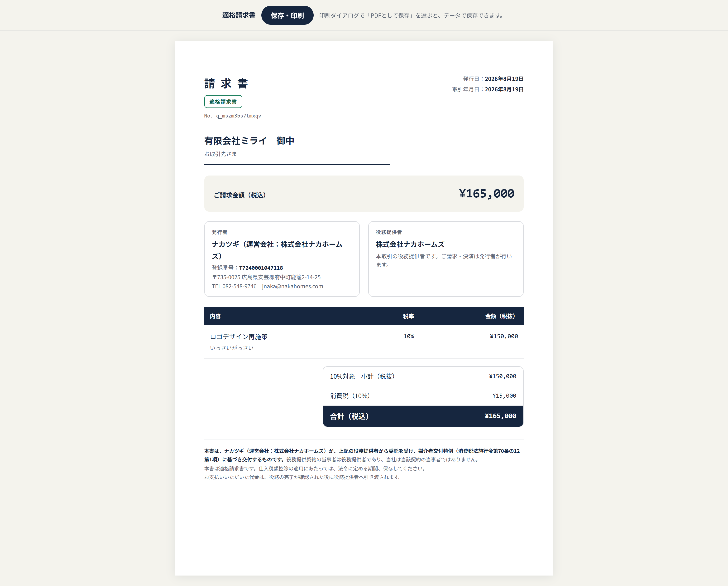Click the ロゴデザイン再施策 line item

click(x=239, y=337)
